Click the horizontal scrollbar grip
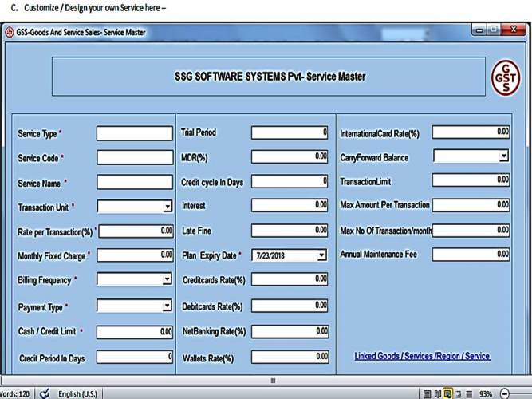The image size is (532, 399). tap(273, 381)
